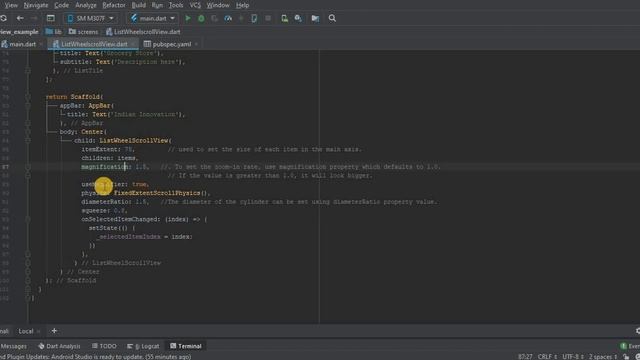Open the Project Structure folder icon

pyautogui.click(x=315, y=18)
